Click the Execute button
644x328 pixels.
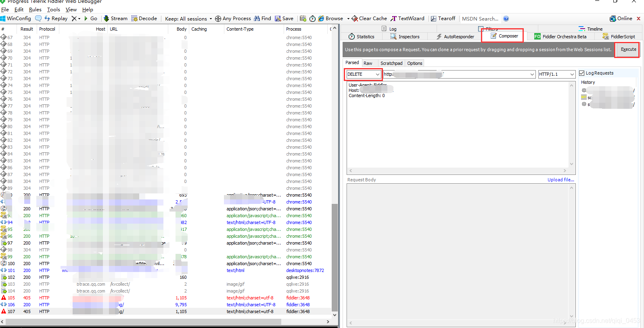(x=628, y=49)
